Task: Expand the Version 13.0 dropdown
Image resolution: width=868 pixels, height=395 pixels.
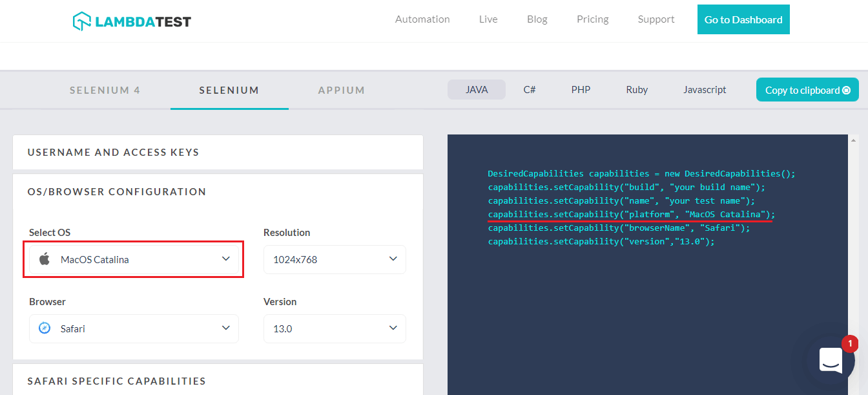Action: (335, 328)
